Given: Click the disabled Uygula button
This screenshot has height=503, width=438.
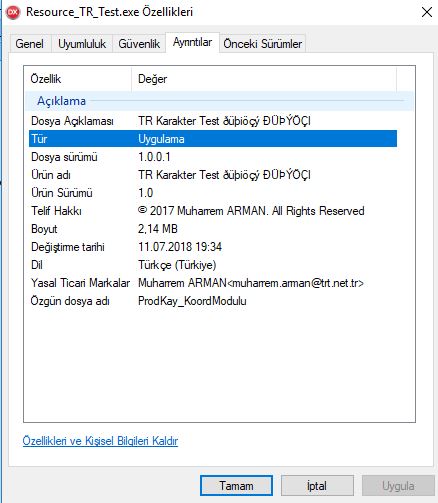Looking at the screenshot, I should (398, 486).
